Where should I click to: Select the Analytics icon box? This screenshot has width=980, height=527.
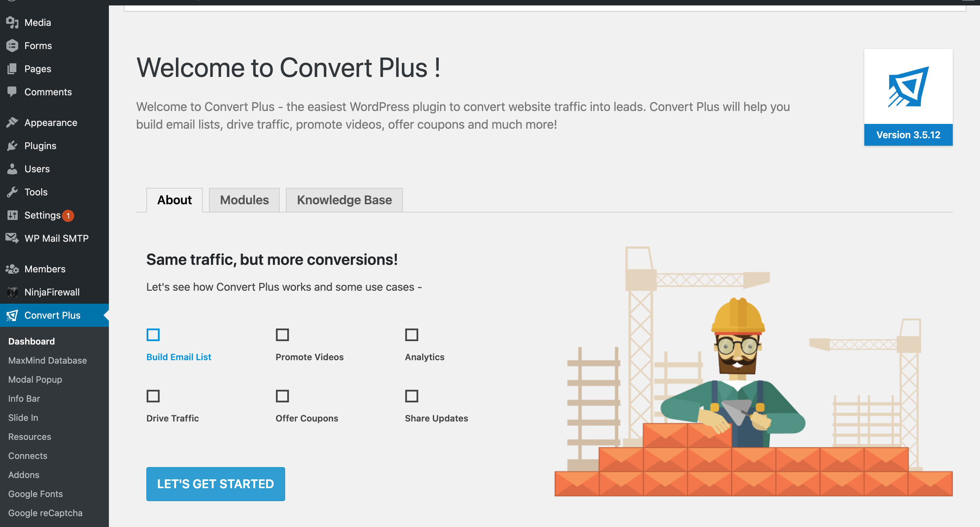[x=412, y=335]
